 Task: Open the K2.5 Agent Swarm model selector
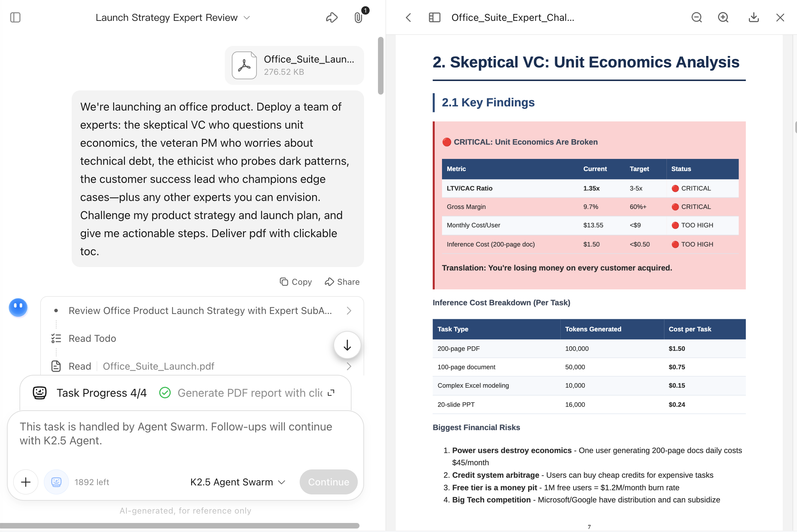[x=238, y=482]
